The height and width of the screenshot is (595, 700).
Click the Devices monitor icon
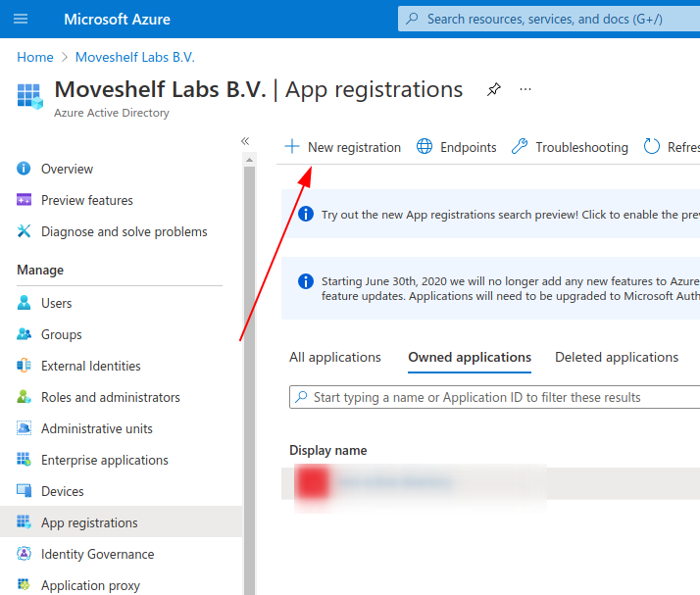tap(24, 490)
